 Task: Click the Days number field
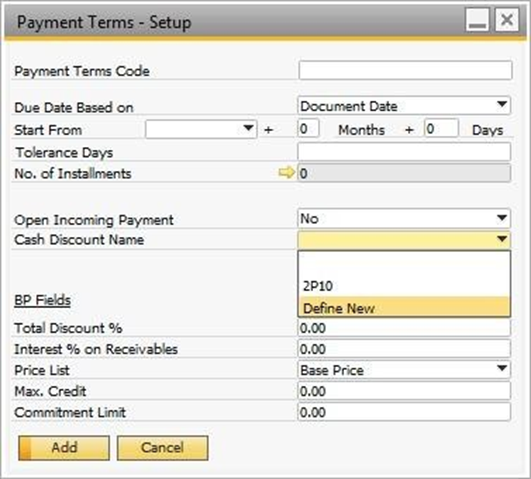click(442, 129)
